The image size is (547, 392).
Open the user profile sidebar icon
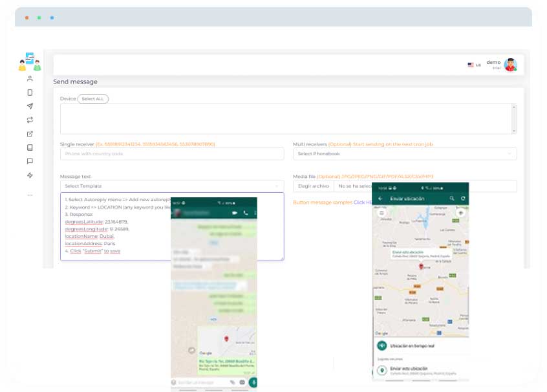30,78
